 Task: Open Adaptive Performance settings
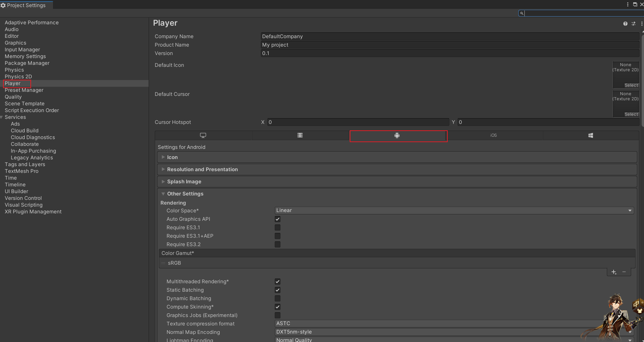pos(31,23)
